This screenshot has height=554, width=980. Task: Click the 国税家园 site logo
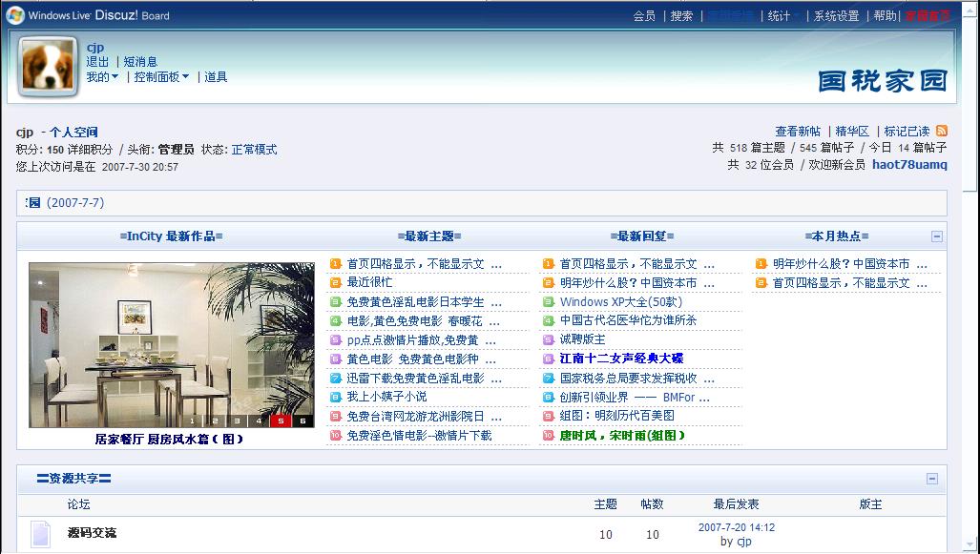[x=883, y=81]
